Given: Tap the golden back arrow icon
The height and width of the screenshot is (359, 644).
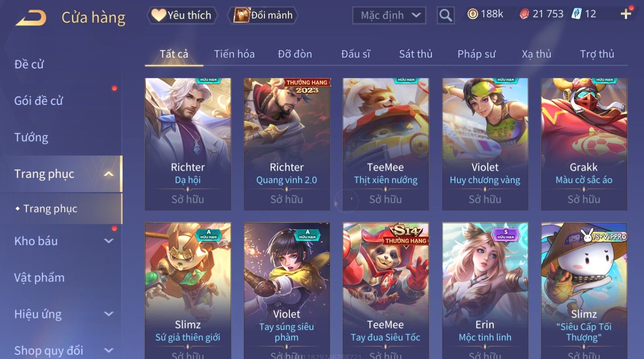Looking at the screenshot, I should (x=31, y=18).
